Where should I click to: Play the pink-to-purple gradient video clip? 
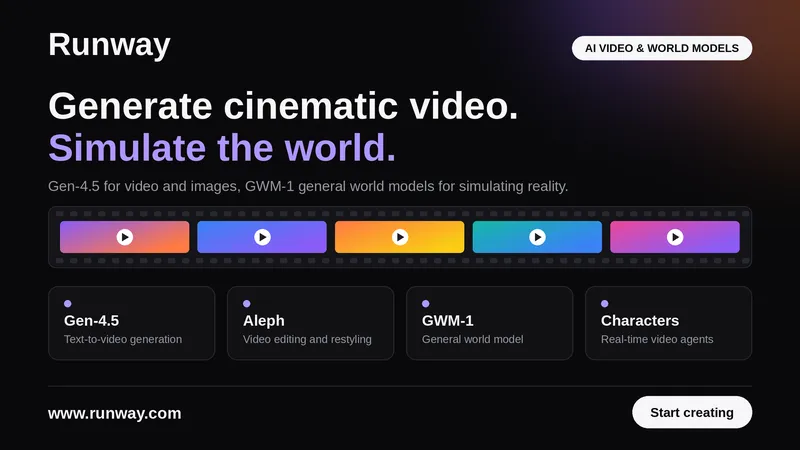point(675,237)
